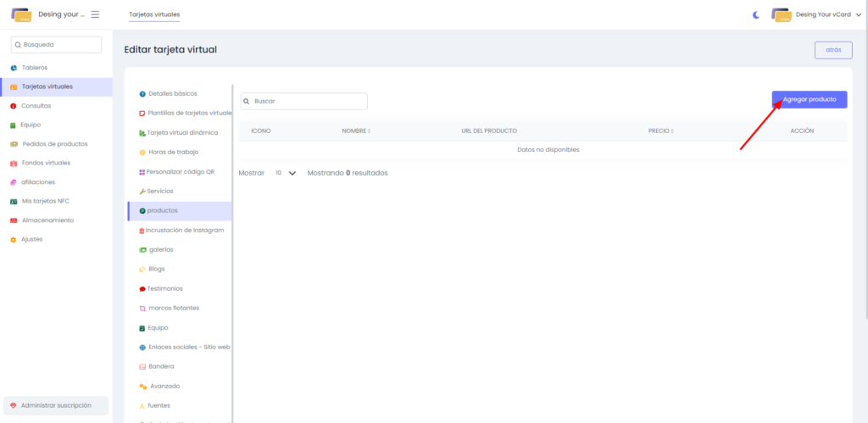This screenshot has height=423, width=868.
Task: Switch to the Tarjetas virtuales top tab
Action: pos(154,14)
